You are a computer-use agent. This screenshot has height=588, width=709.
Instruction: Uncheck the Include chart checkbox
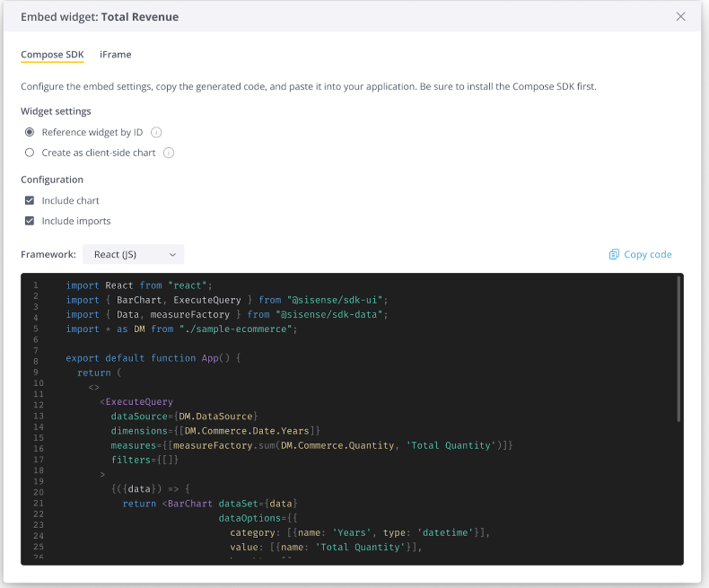point(30,200)
